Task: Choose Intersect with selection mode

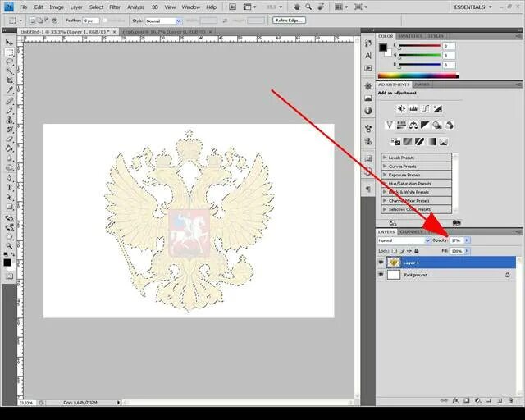Action: click(54, 21)
